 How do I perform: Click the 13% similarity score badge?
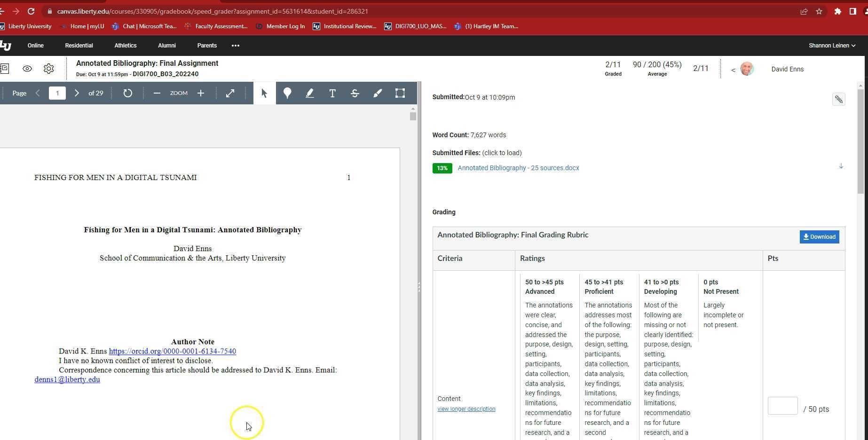[442, 168]
